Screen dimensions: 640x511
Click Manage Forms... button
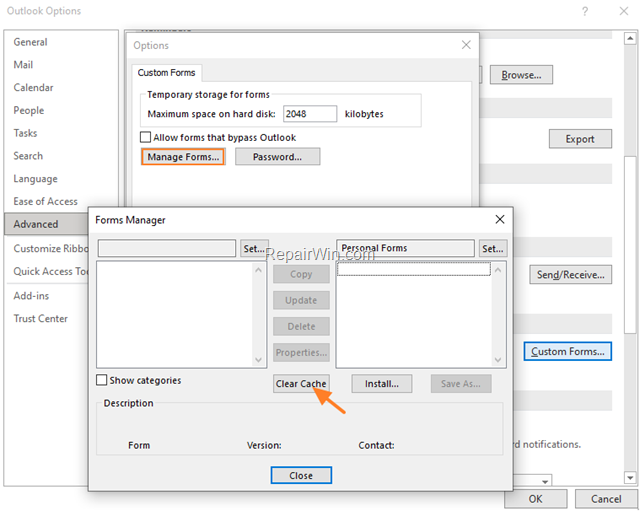[x=183, y=157]
